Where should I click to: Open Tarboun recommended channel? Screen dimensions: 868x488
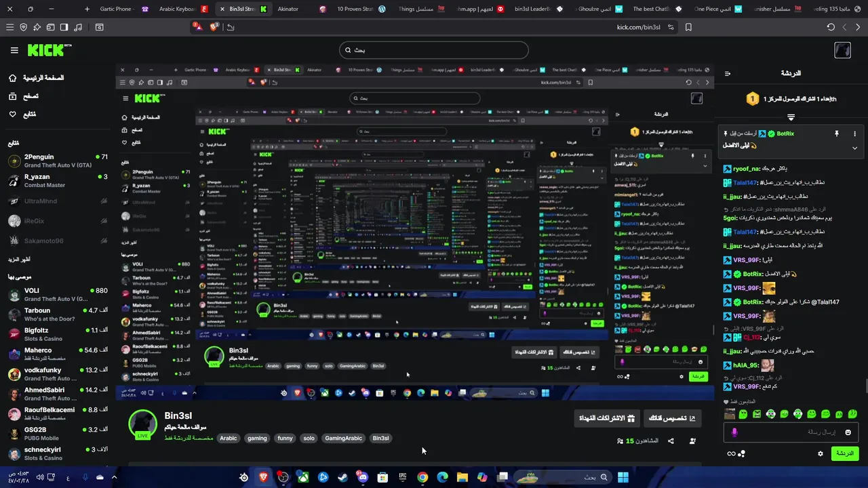(x=57, y=314)
